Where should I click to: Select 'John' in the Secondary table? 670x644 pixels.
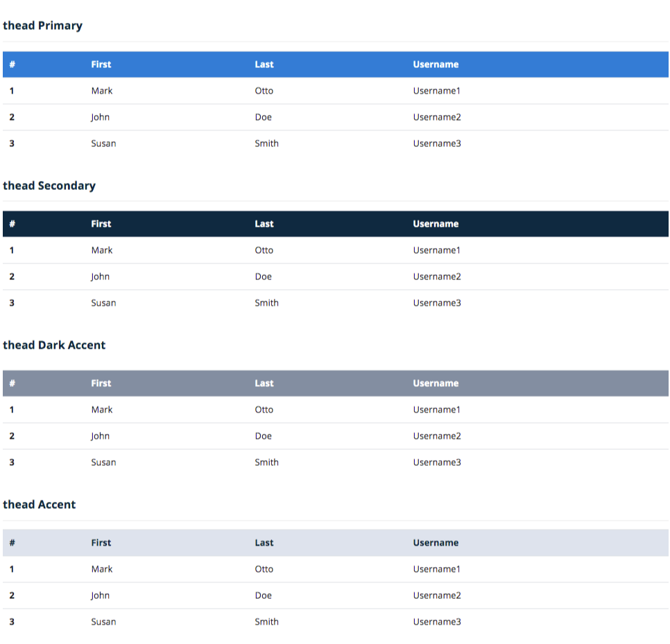point(101,277)
